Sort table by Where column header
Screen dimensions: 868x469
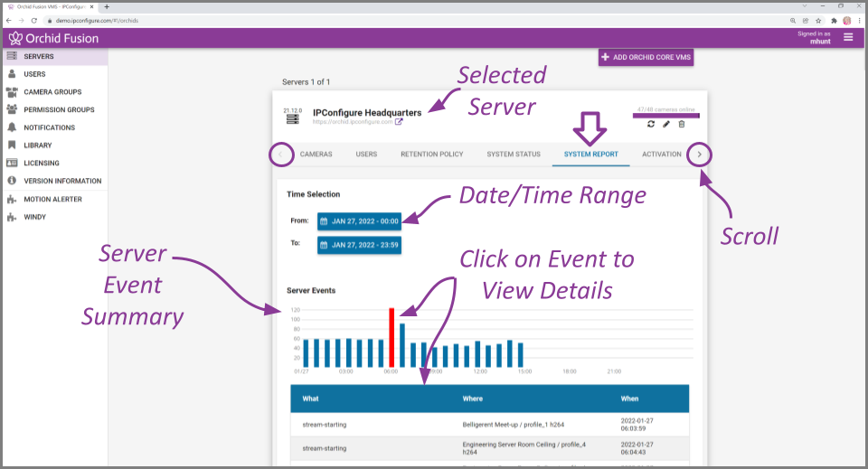(473, 399)
